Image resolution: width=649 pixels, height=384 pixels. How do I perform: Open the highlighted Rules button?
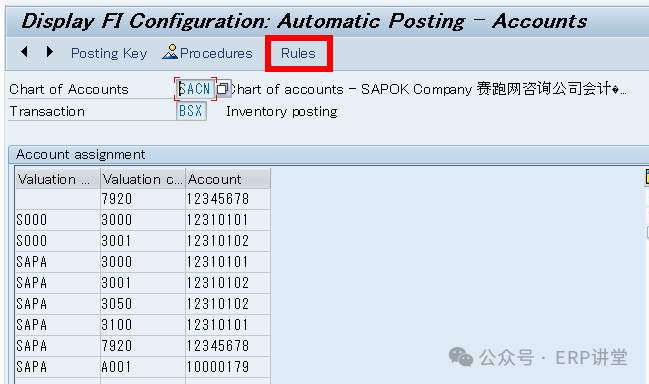[298, 53]
